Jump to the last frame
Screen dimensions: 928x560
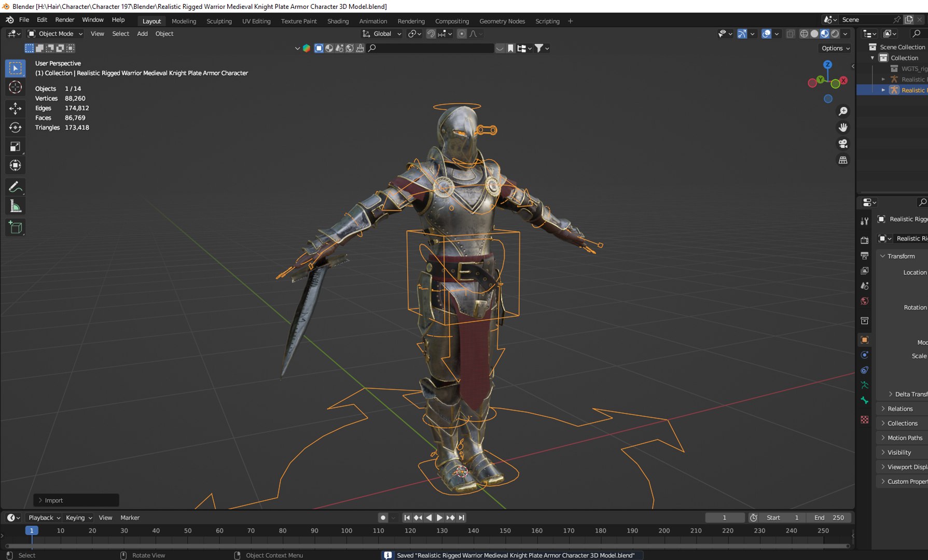[462, 517]
